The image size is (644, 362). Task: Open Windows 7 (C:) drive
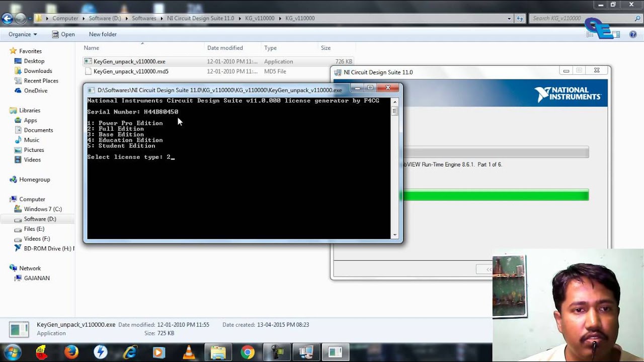point(43,209)
